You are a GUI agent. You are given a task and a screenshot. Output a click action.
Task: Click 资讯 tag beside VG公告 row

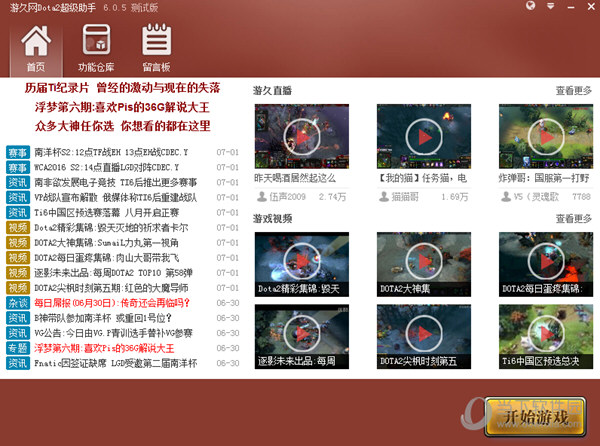(x=18, y=333)
